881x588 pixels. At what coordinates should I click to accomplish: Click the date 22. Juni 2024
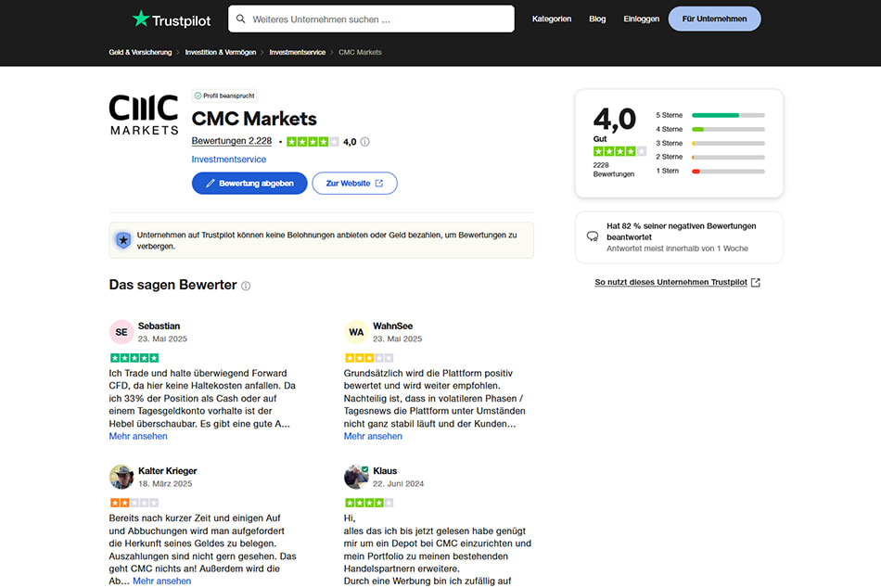[x=399, y=484]
